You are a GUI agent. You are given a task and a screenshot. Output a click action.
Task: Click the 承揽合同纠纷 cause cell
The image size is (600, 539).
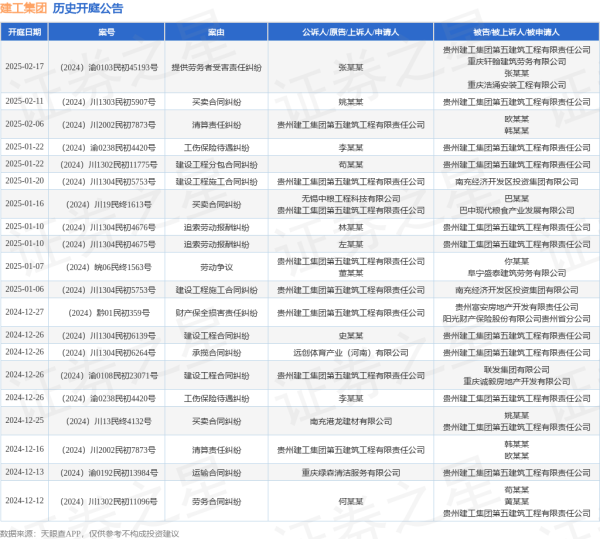tap(216, 353)
